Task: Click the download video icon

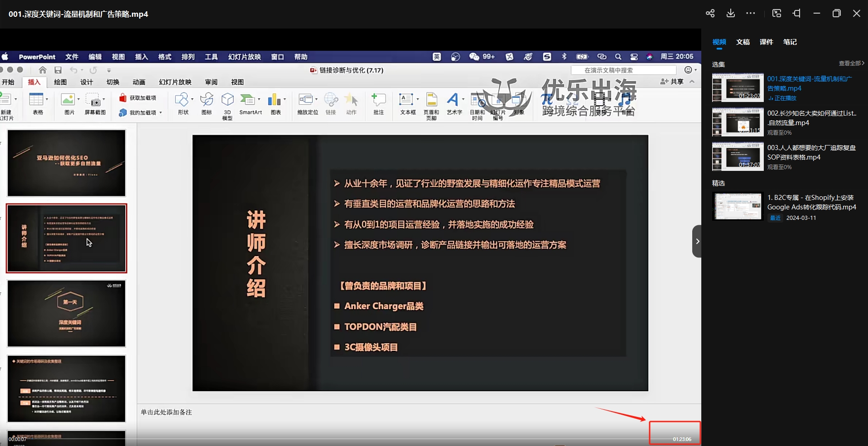Action: [x=730, y=14]
